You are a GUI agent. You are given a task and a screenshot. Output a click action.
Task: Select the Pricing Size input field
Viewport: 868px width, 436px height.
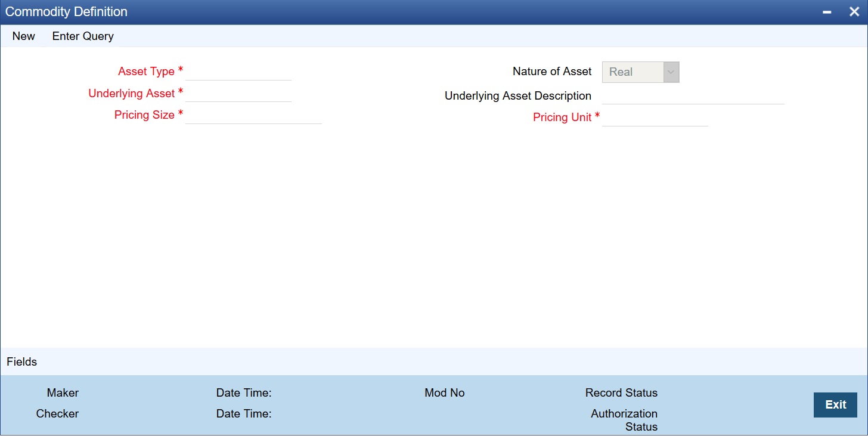tap(253, 116)
